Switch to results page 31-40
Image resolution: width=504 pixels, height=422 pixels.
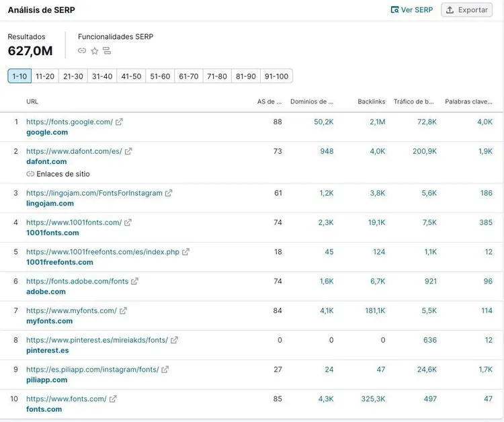click(102, 76)
